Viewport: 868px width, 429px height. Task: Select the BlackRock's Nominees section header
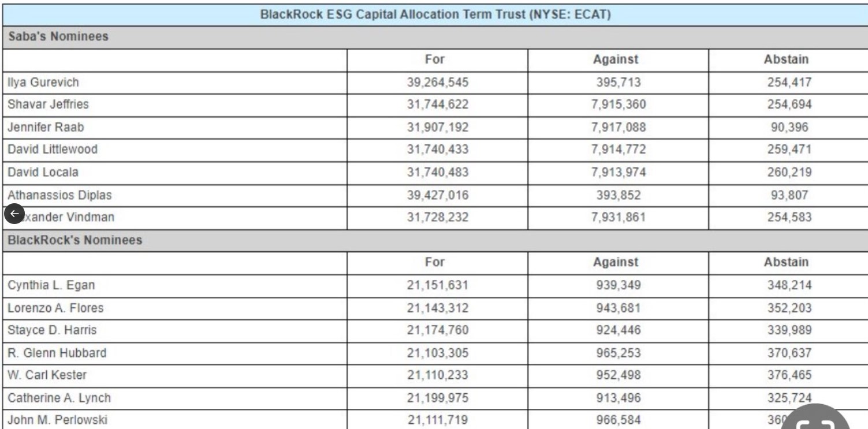tap(74, 240)
